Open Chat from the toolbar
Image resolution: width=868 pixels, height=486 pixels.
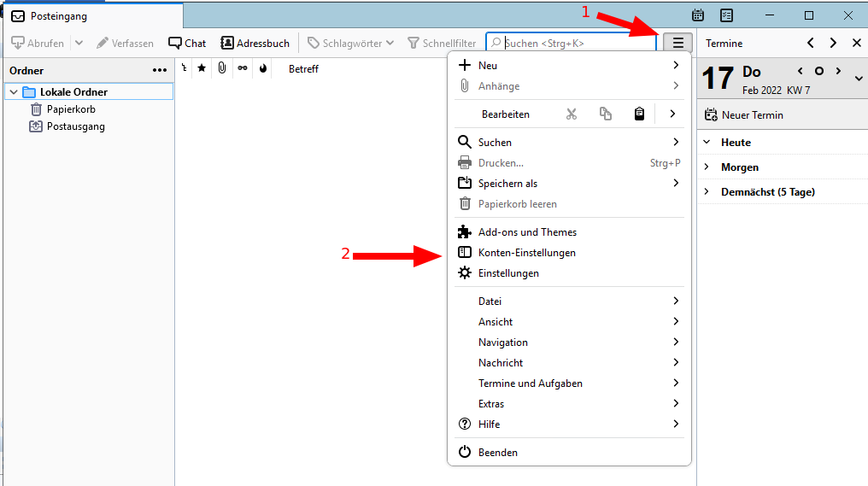[x=187, y=43]
